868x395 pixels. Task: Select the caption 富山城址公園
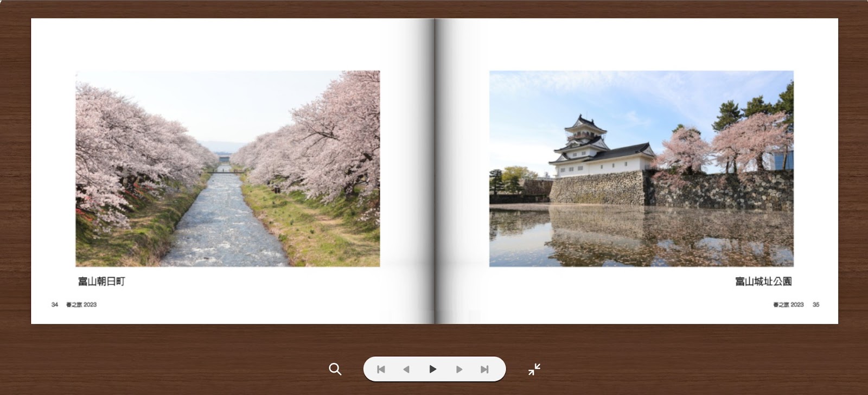click(763, 281)
